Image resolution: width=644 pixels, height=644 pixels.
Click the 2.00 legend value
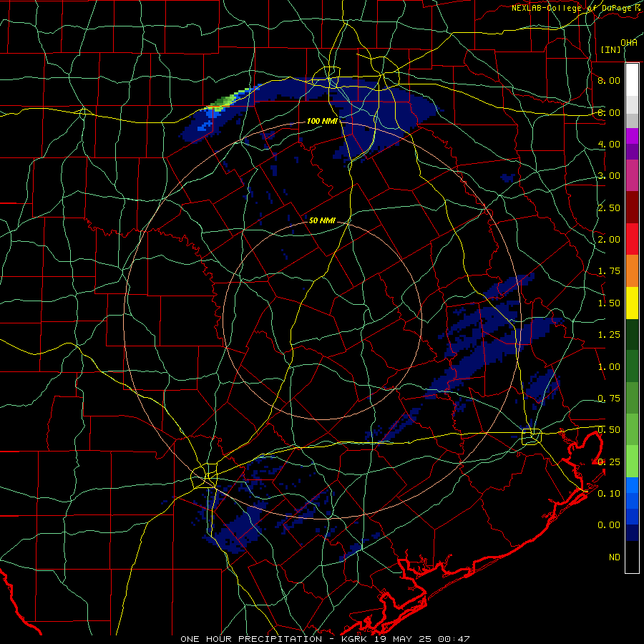(x=609, y=240)
